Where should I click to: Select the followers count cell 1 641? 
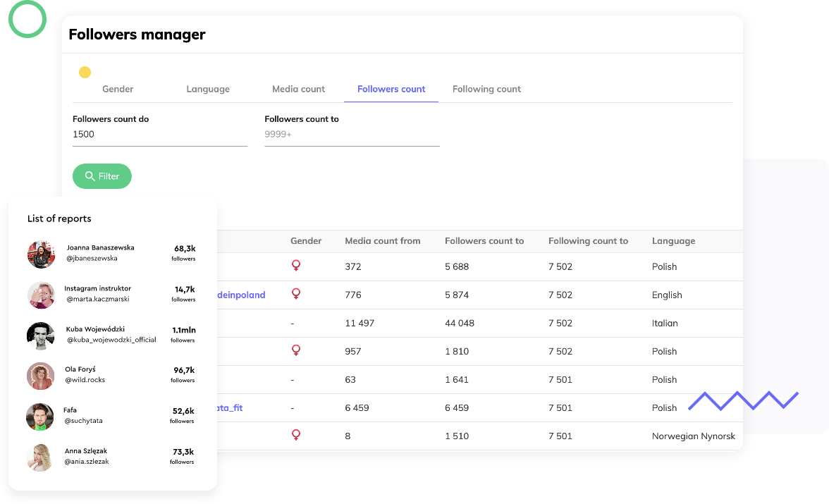click(x=457, y=380)
